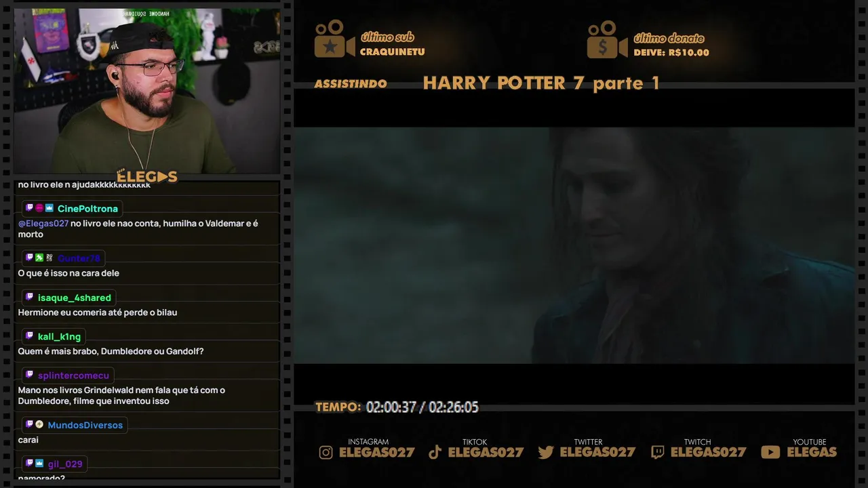
Task: Open kall_k1ng's chat username
Action: 59,337
